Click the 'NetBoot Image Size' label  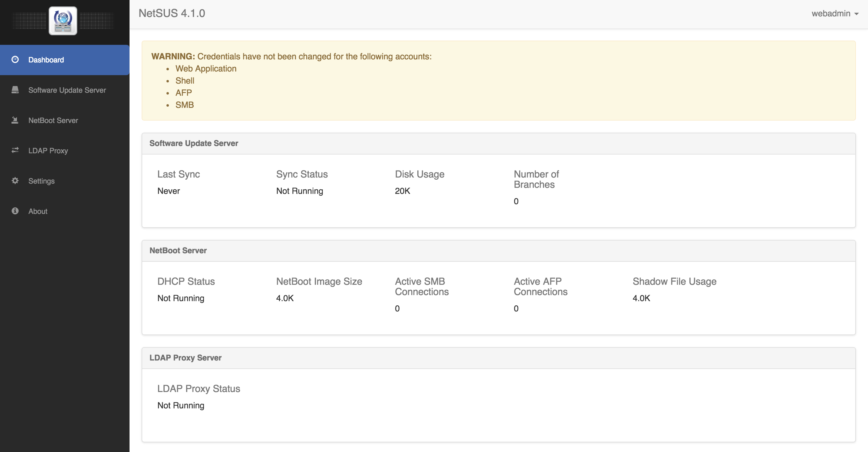(x=319, y=281)
